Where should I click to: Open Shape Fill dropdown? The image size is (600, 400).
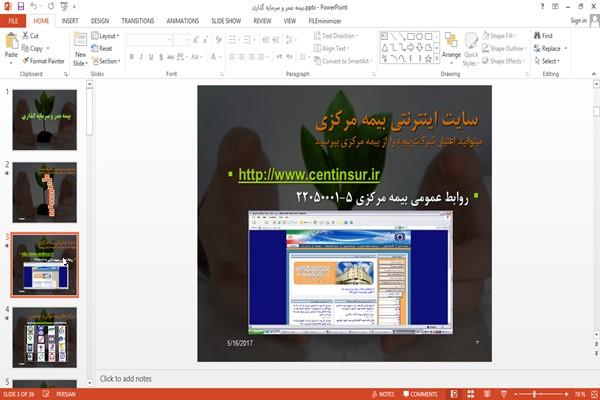(499, 36)
